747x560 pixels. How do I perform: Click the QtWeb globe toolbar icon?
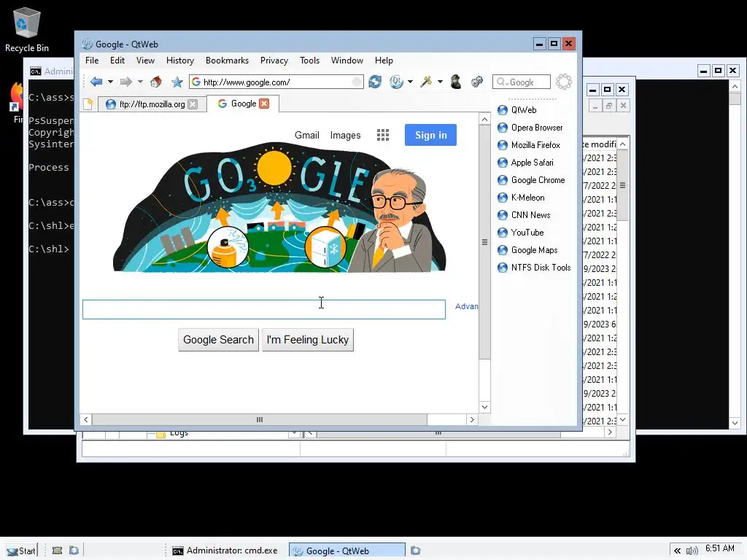tap(396, 82)
